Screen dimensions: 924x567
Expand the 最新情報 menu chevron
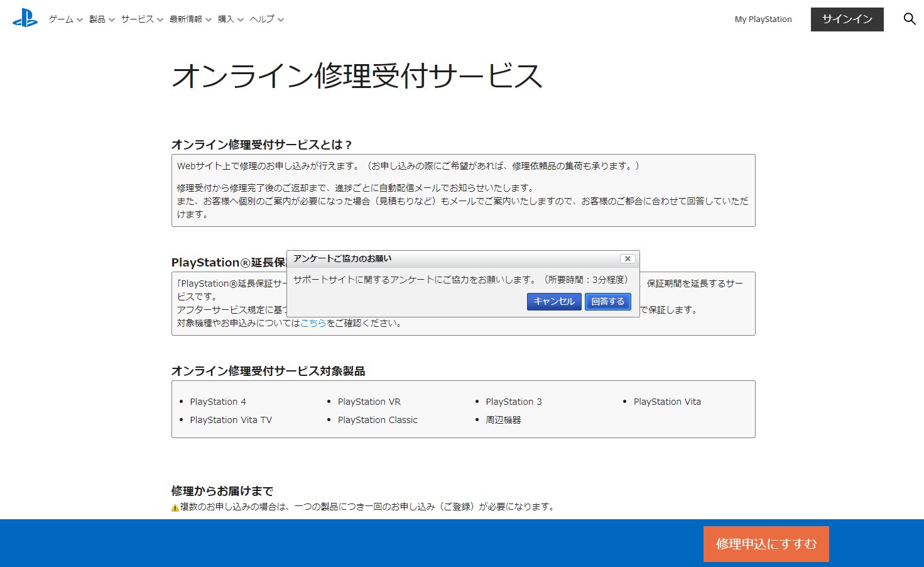click(185, 19)
